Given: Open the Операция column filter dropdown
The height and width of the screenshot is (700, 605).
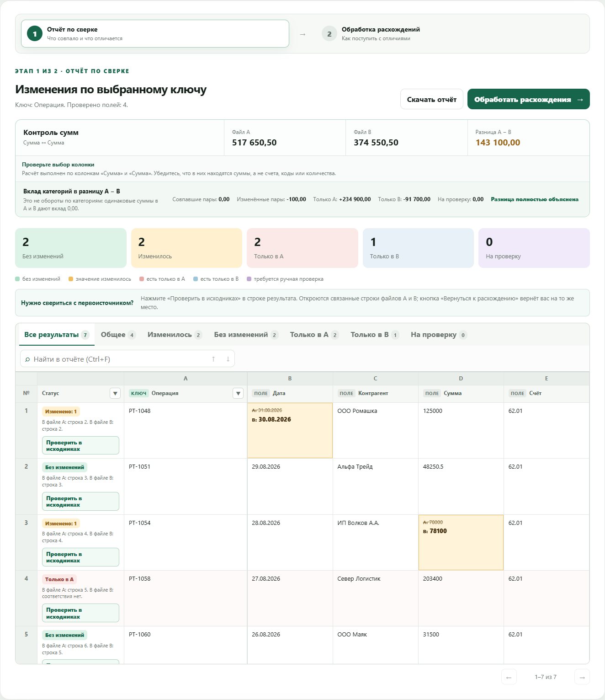Looking at the screenshot, I should point(238,393).
